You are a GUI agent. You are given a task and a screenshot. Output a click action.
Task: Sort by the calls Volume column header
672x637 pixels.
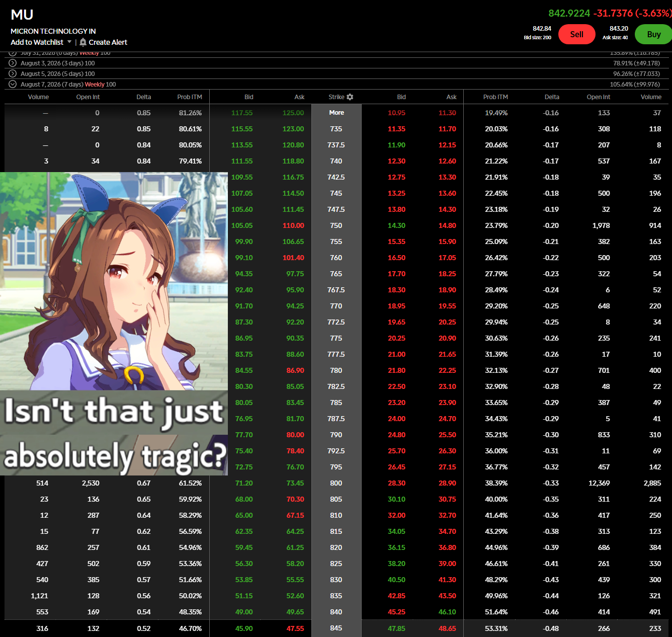click(38, 97)
